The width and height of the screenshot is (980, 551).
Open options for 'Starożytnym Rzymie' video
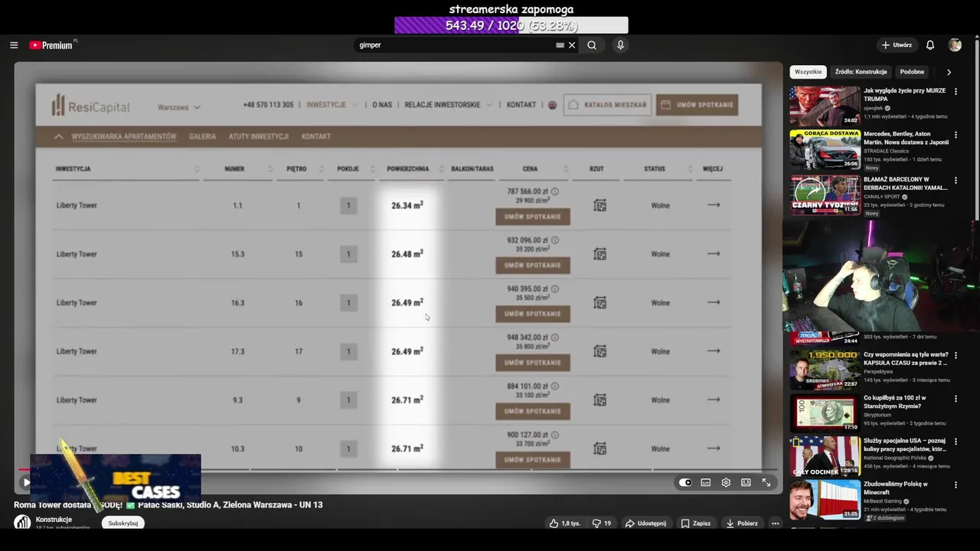coord(955,399)
